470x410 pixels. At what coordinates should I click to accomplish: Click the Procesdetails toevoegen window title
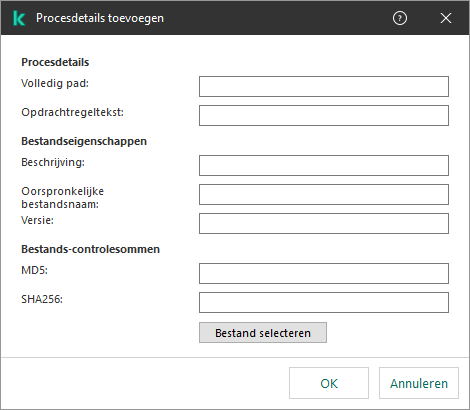(x=100, y=18)
